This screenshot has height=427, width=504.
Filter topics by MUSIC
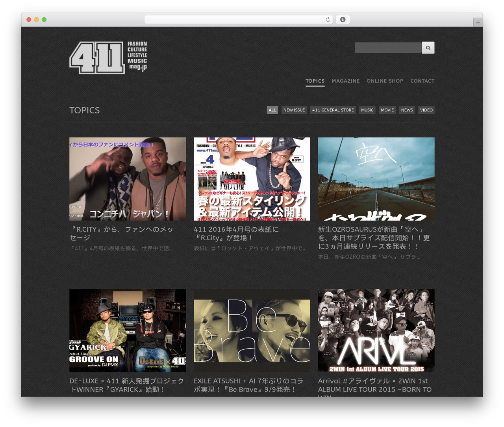[x=367, y=110]
